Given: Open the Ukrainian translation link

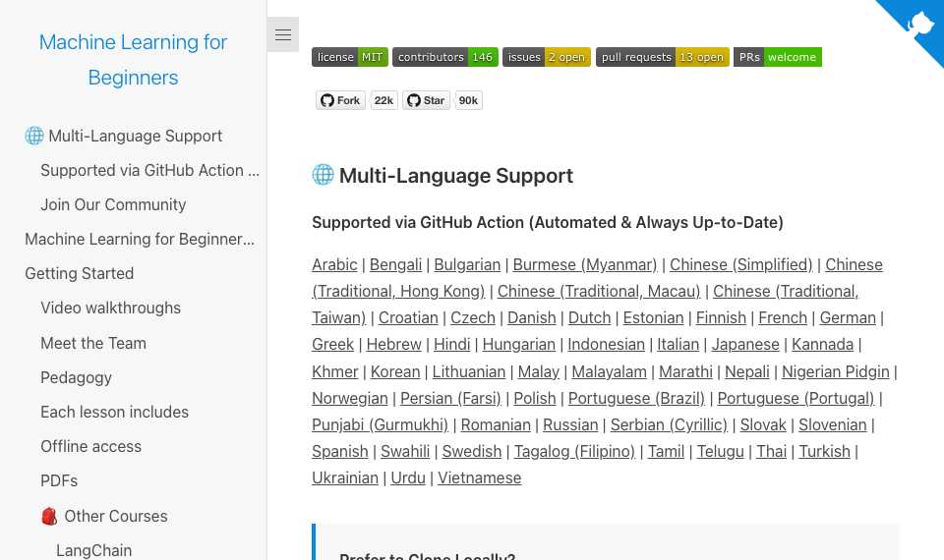Looking at the screenshot, I should 345,477.
